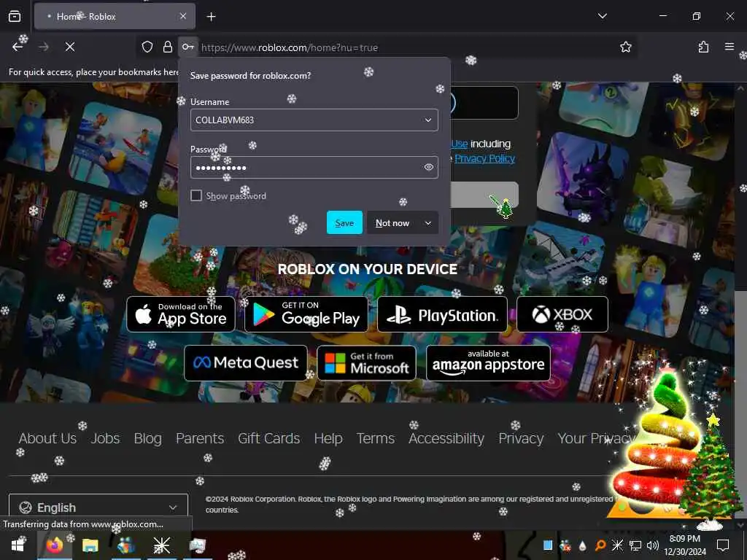Open the Blog footer link

point(147,438)
